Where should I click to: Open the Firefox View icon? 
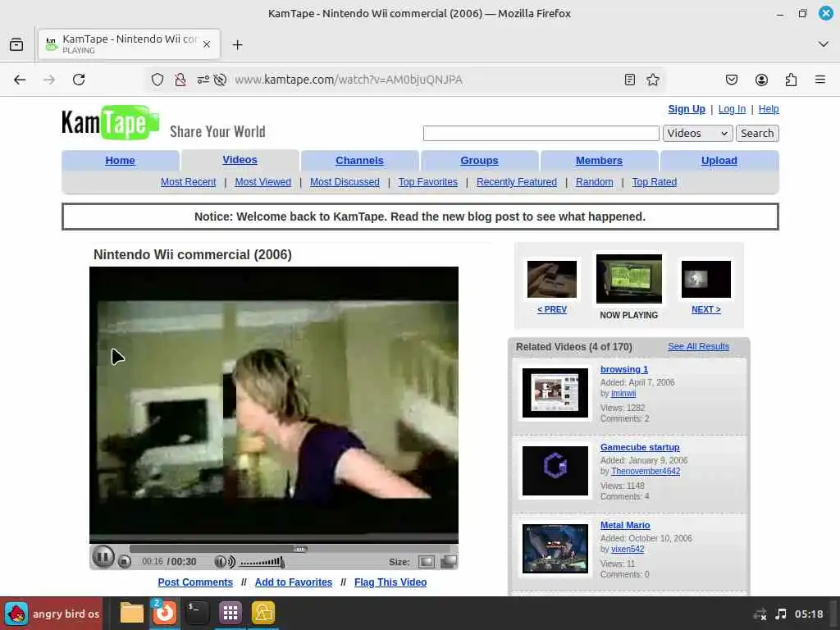[x=16, y=44]
